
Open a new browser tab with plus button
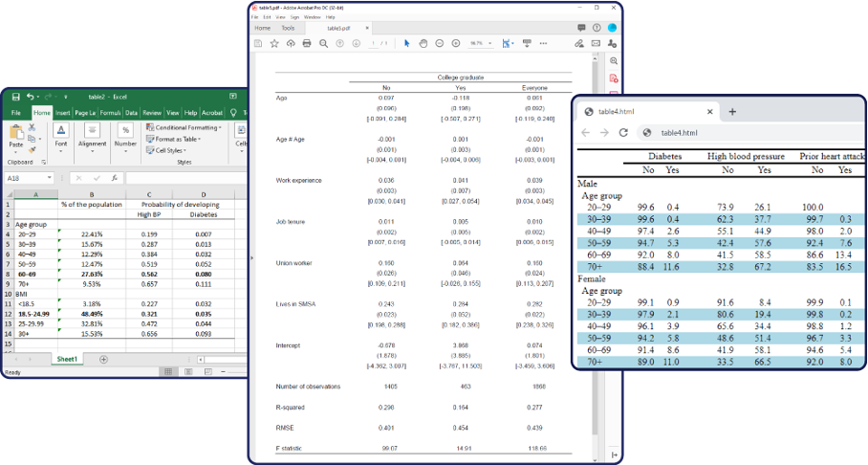[x=732, y=111]
